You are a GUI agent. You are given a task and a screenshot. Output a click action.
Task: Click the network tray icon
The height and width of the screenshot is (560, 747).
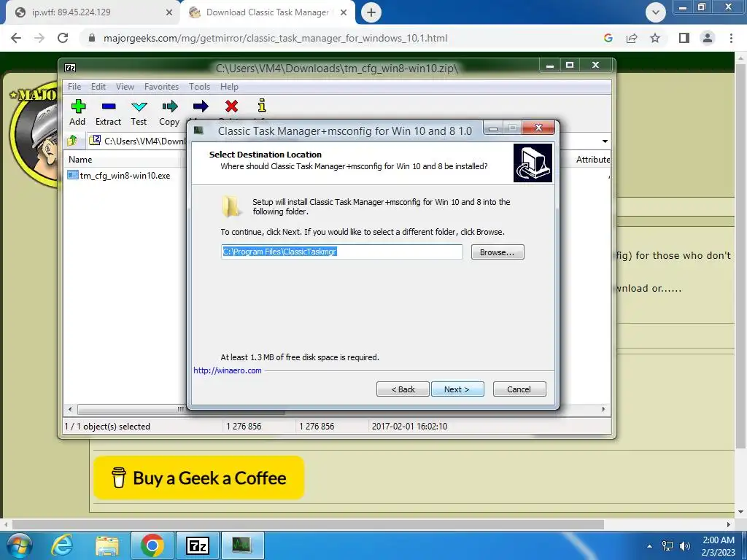coord(667,546)
